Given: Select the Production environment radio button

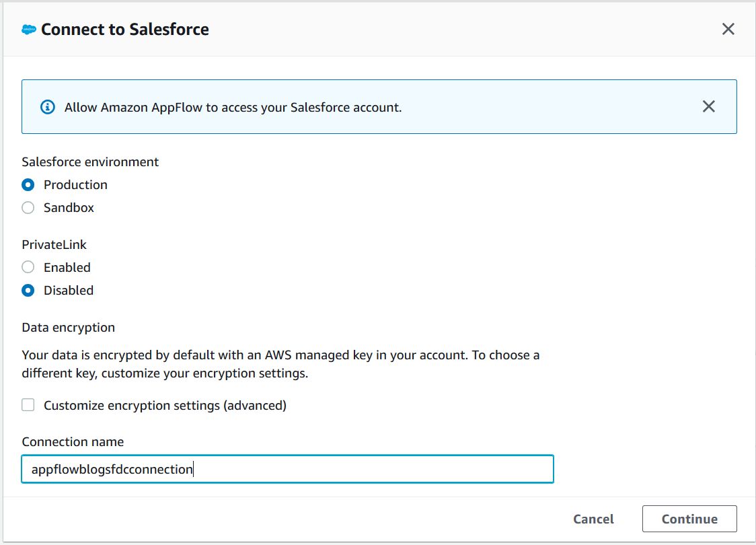Looking at the screenshot, I should (x=28, y=185).
